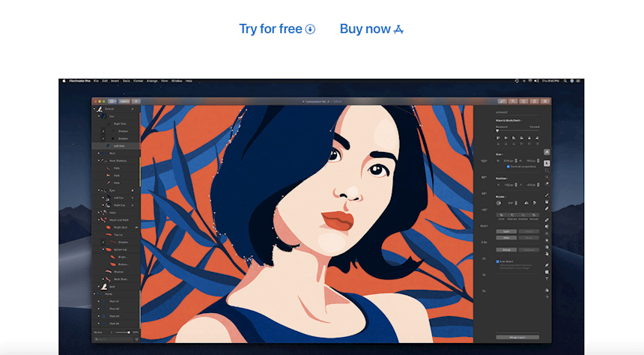Click the last alignment icon in top row

[x=537, y=138]
